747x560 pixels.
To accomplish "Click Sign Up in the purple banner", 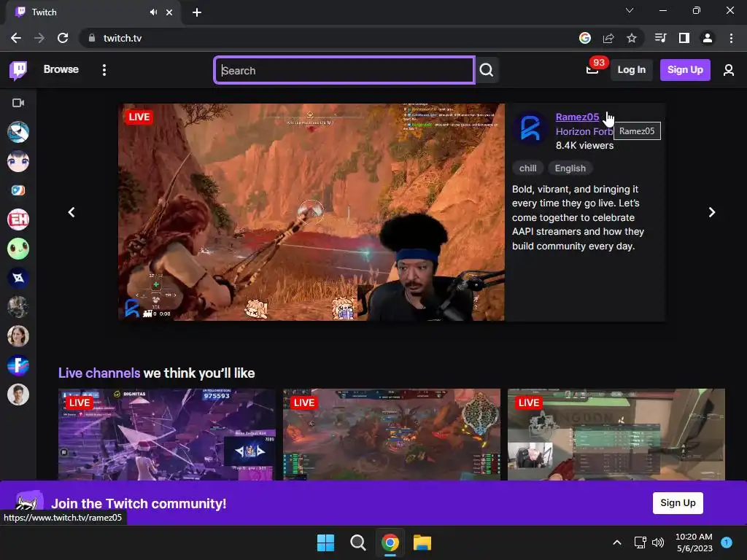I will [678, 503].
